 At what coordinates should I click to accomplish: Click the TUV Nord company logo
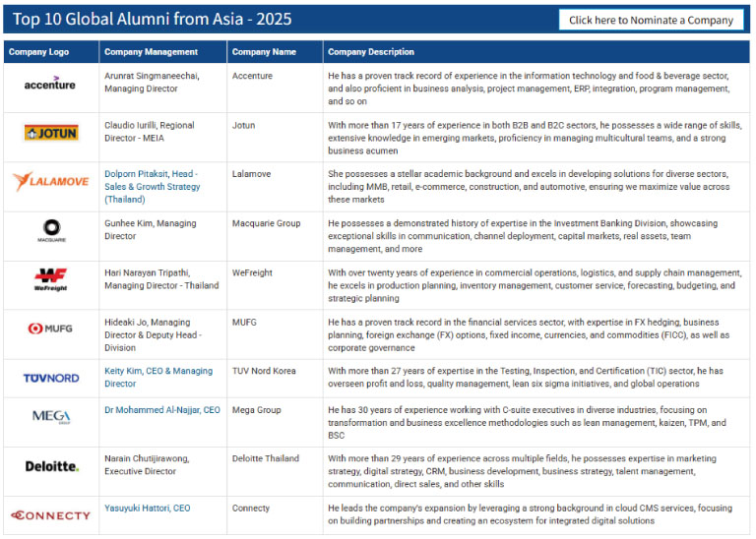tap(51, 378)
